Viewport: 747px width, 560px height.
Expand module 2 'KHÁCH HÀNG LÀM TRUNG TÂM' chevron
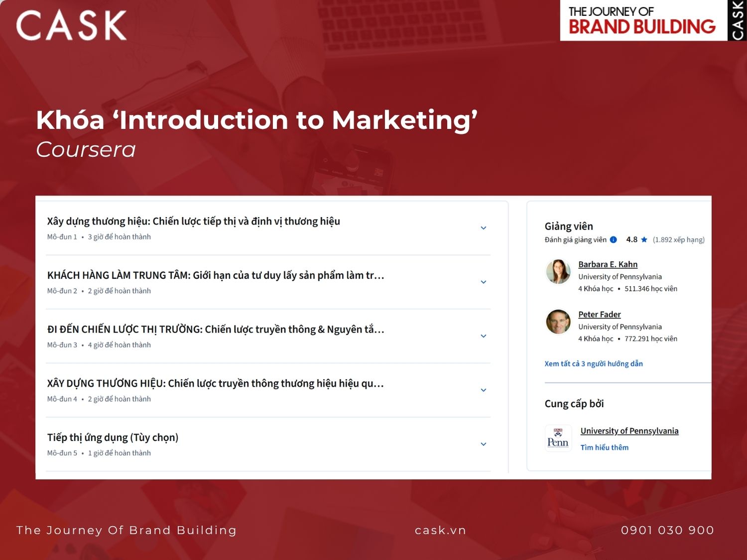tap(483, 282)
